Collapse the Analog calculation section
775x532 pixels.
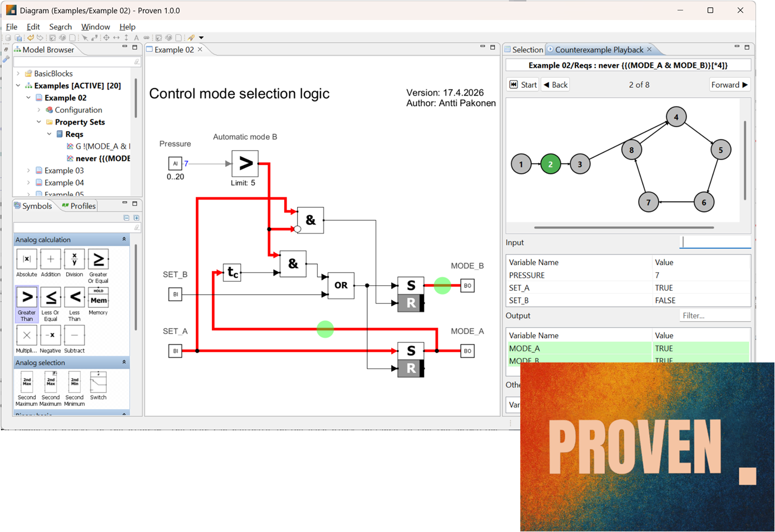click(x=124, y=240)
